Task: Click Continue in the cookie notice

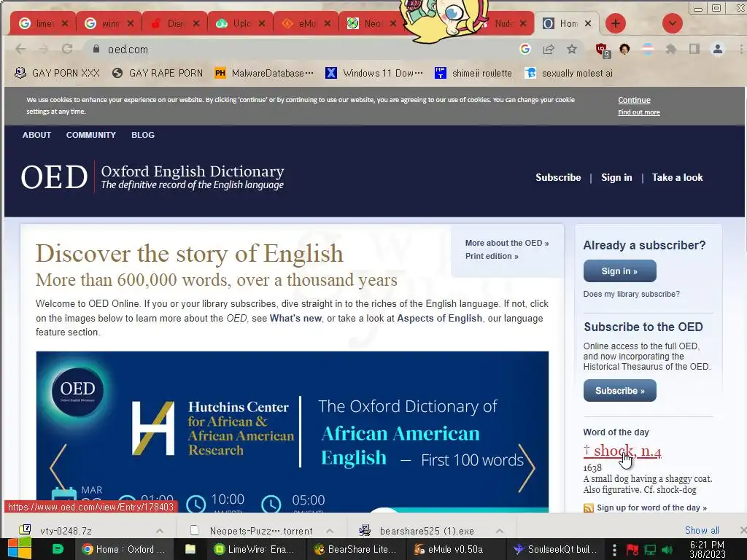Action: (x=634, y=100)
